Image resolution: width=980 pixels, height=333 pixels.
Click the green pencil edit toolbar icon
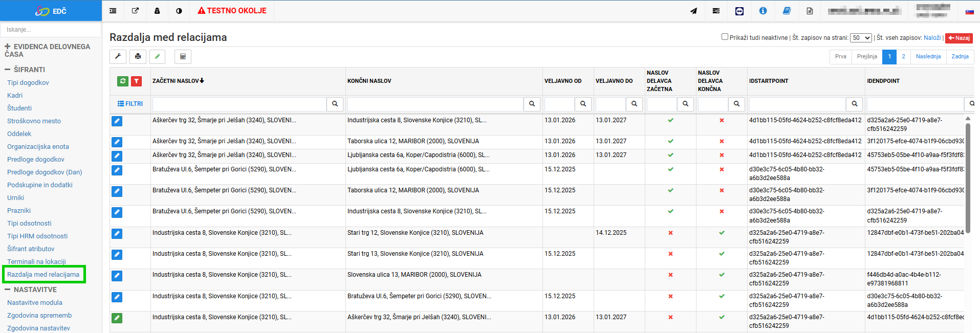tap(158, 57)
